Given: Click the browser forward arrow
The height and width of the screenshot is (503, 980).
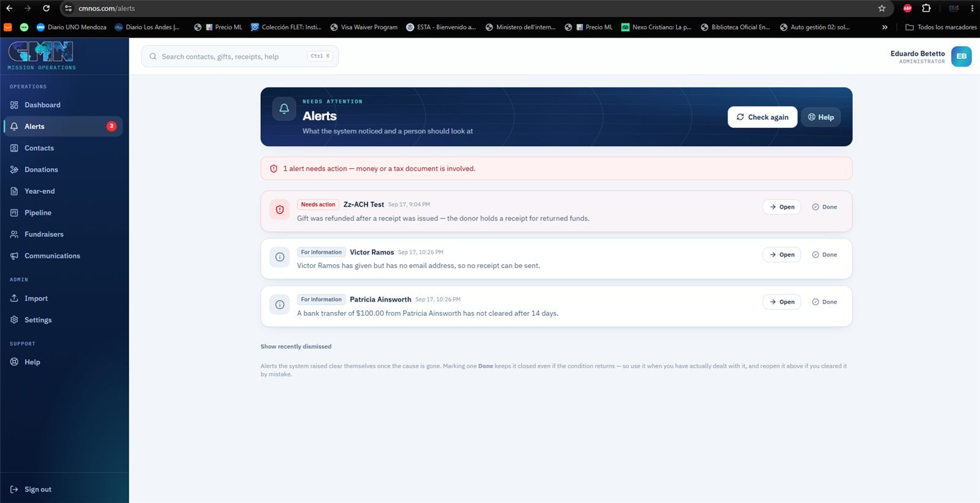Looking at the screenshot, I should (28, 8).
